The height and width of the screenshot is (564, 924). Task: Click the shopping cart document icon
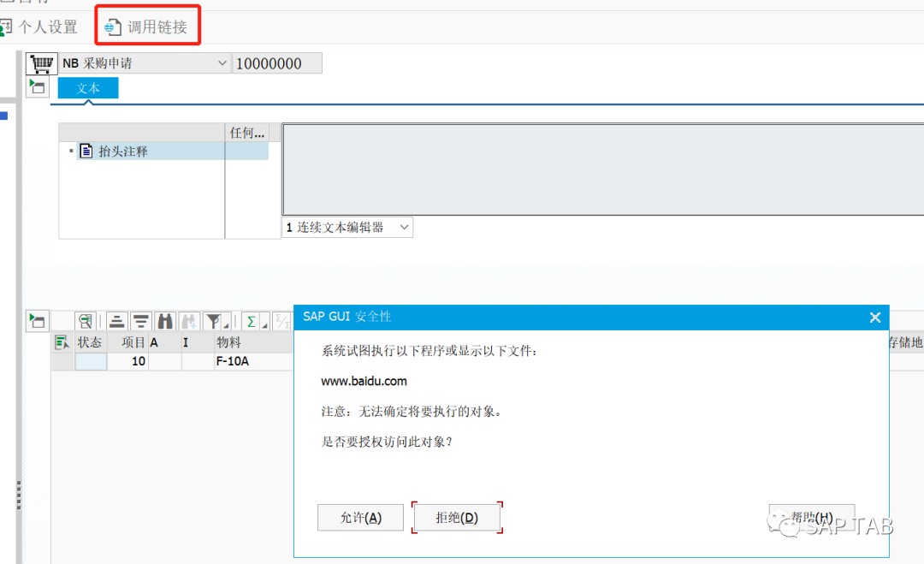coord(41,63)
